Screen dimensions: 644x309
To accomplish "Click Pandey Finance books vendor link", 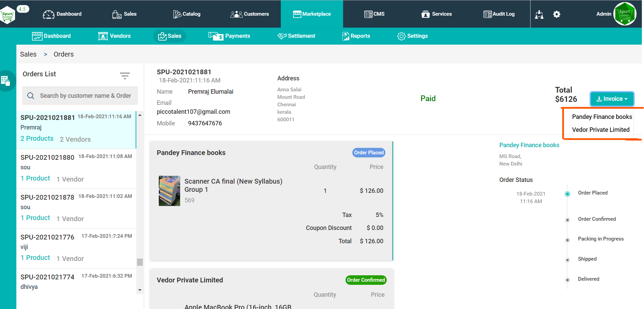I will pyautogui.click(x=529, y=145).
